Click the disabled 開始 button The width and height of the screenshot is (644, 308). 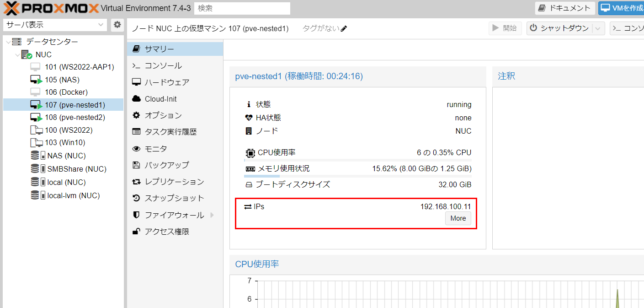[505, 28]
